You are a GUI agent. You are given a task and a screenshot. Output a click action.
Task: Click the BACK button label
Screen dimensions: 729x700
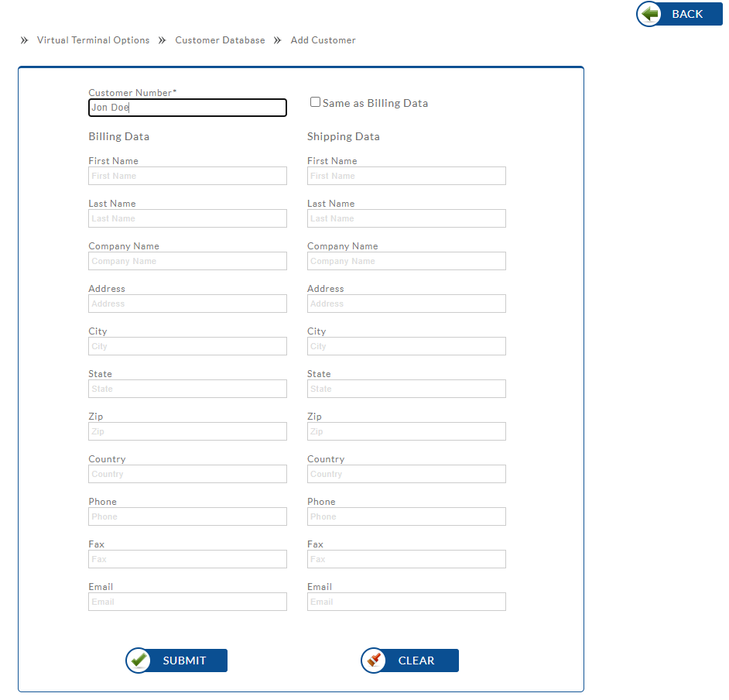[x=686, y=14]
